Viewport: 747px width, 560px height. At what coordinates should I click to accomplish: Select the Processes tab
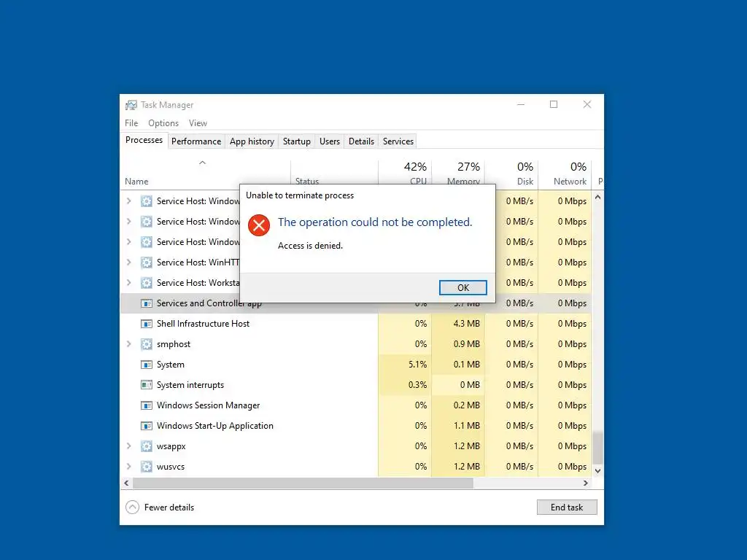pos(144,140)
